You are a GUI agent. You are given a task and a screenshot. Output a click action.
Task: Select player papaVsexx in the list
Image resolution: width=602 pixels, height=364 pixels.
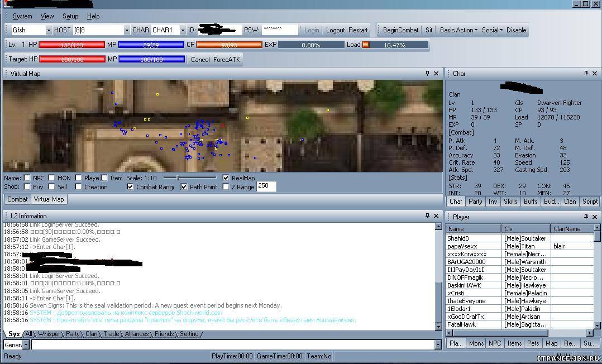tap(520, 246)
